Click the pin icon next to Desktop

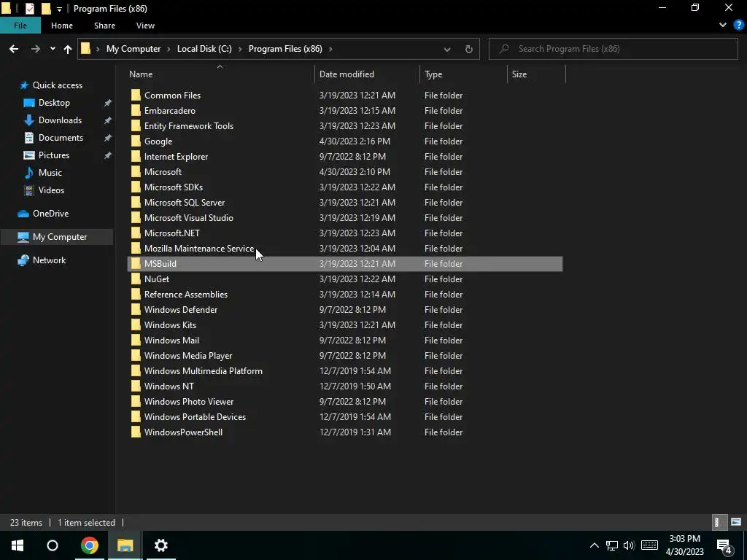coord(108,103)
